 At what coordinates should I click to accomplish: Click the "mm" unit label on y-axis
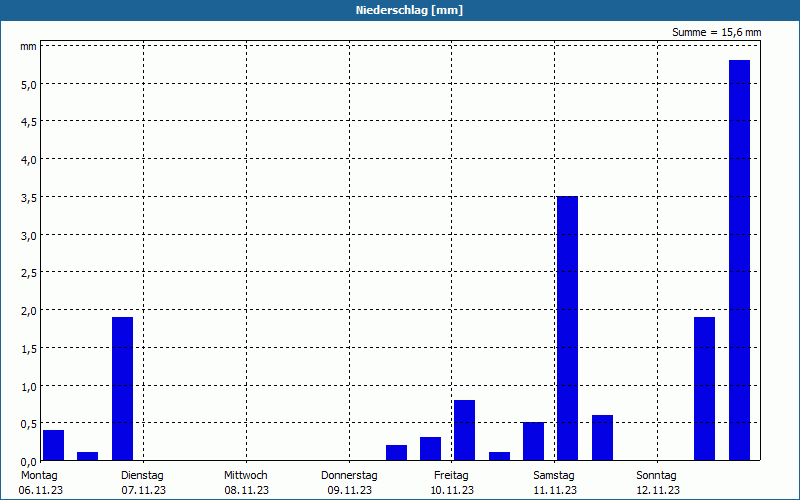pos(28,46)
